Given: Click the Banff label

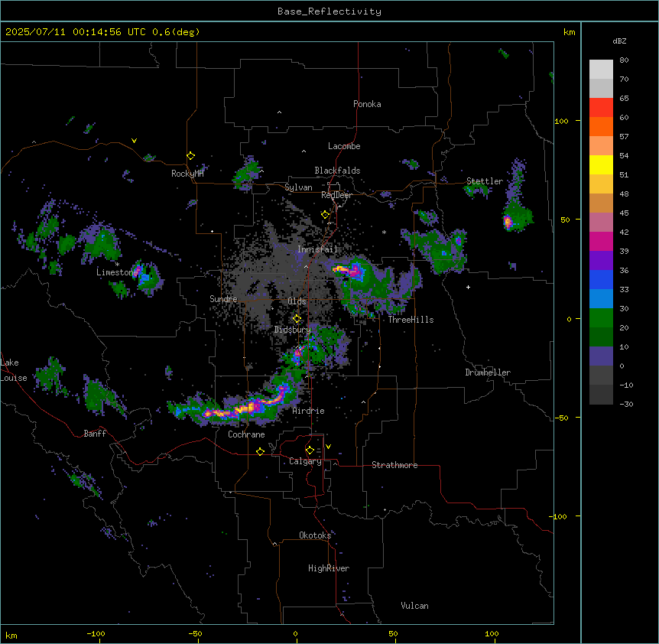Looking at the screenshot, I should [x=95, y=434].
